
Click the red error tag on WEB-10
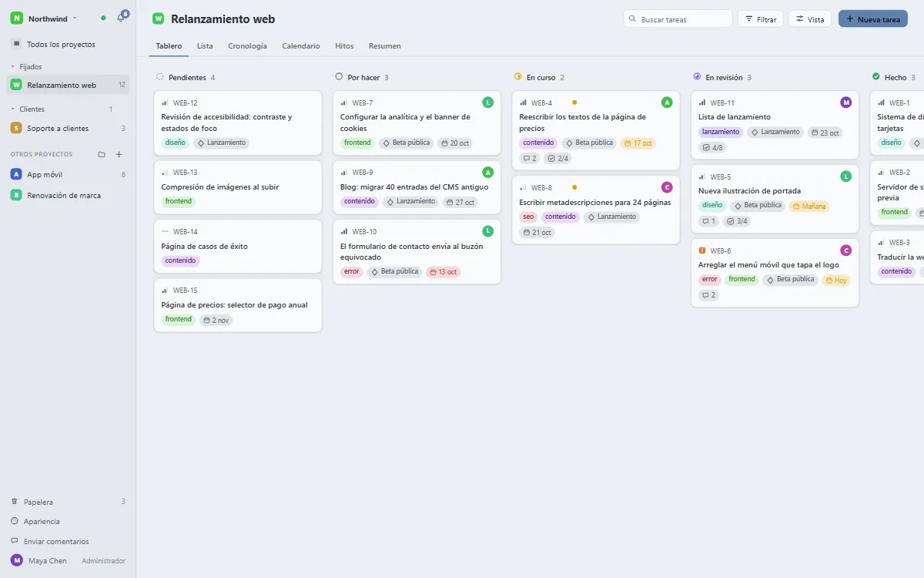coord(352,272)
